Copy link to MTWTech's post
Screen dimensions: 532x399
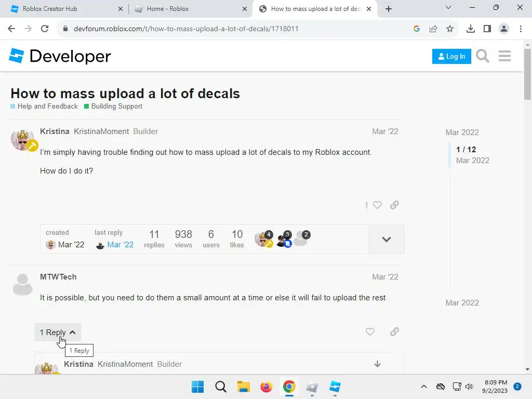[x=394, y=331]
